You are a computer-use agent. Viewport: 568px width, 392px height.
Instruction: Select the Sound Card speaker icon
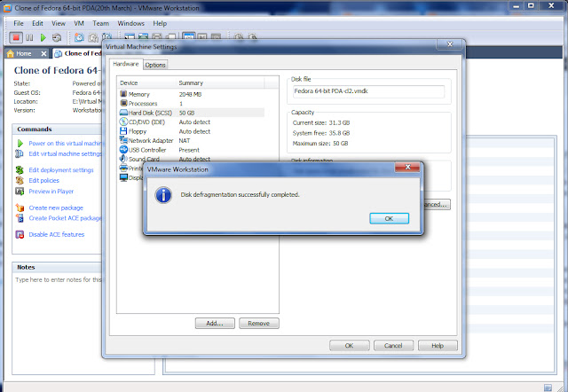(x=123, y=159)
